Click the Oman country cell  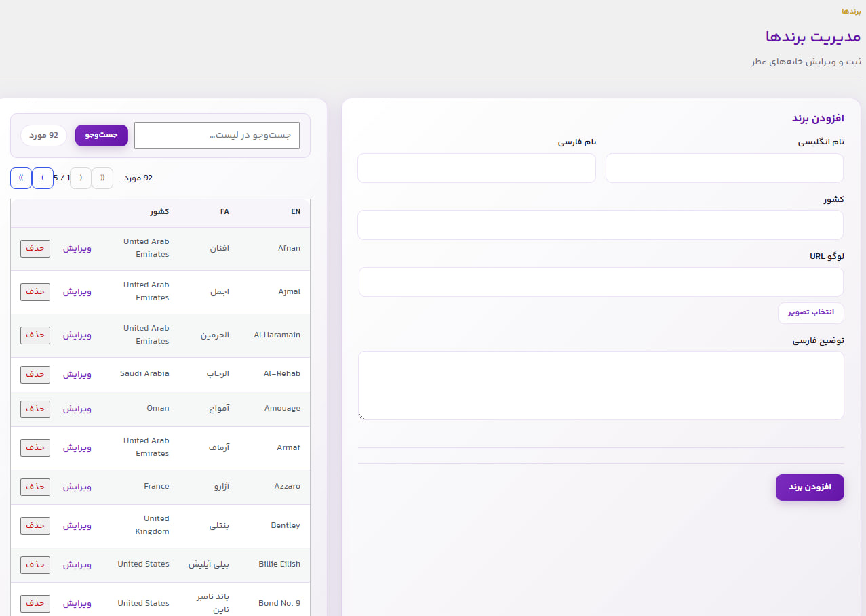pos(158,408)
